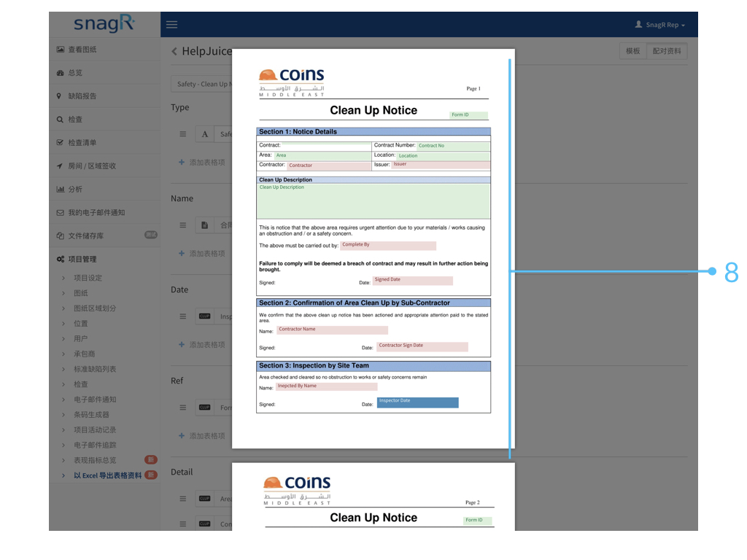Click the dashboard icon beside 总览
The height and width of the screenshot is (560, 747).
pos(60,73)
